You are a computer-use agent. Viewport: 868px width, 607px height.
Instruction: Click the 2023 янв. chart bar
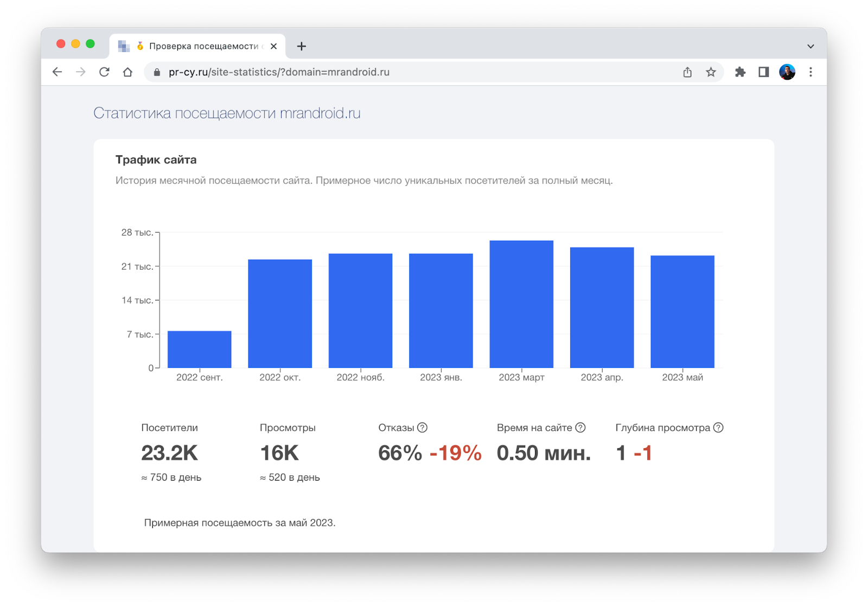(x=441, y=311)
